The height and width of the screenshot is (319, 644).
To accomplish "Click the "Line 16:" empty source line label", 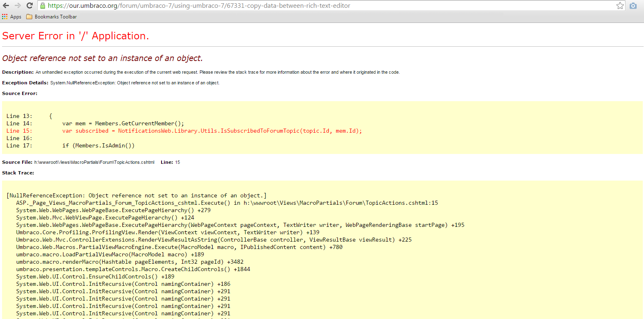I will click(x=19, y=138).
